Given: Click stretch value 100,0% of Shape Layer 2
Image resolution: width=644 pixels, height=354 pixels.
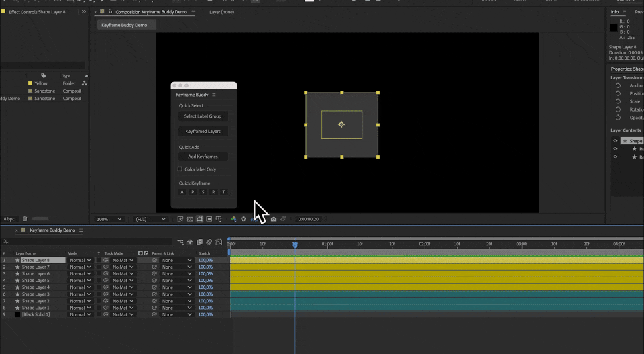Looking at the screenshot, I should point(205,301).
